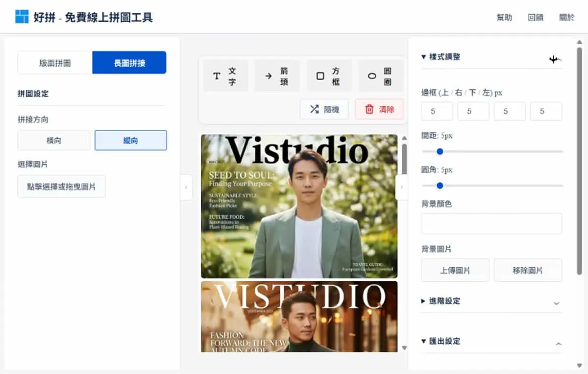Viewport: 588px width, 374px height.
Task: Open the 關於 about link
Action: coord(567,17)
